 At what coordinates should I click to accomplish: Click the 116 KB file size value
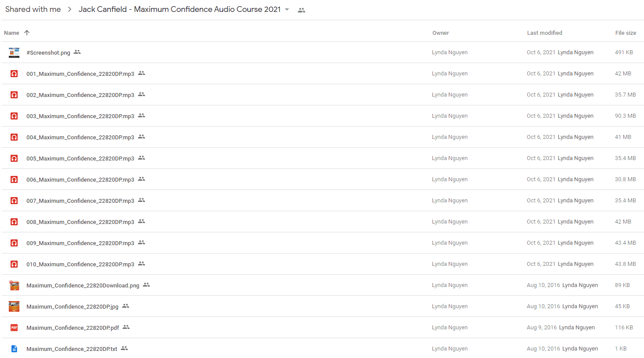(624, 328)
